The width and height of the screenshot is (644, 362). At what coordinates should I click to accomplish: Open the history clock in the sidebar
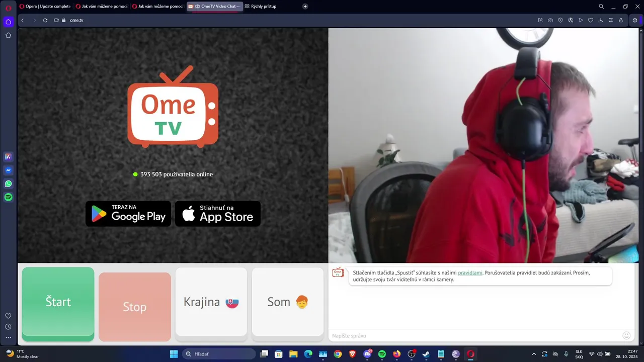click(8, 327)
